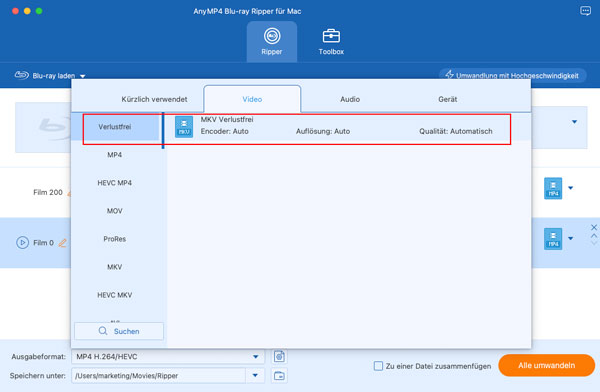
Task: Click the Auflösung: Auto text
Action: (x=323, y=131)
